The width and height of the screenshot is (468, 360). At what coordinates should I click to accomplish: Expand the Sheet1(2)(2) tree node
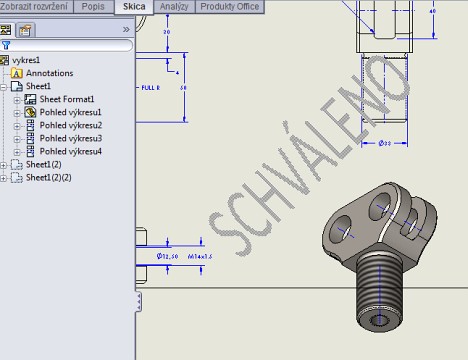(3, 178)
